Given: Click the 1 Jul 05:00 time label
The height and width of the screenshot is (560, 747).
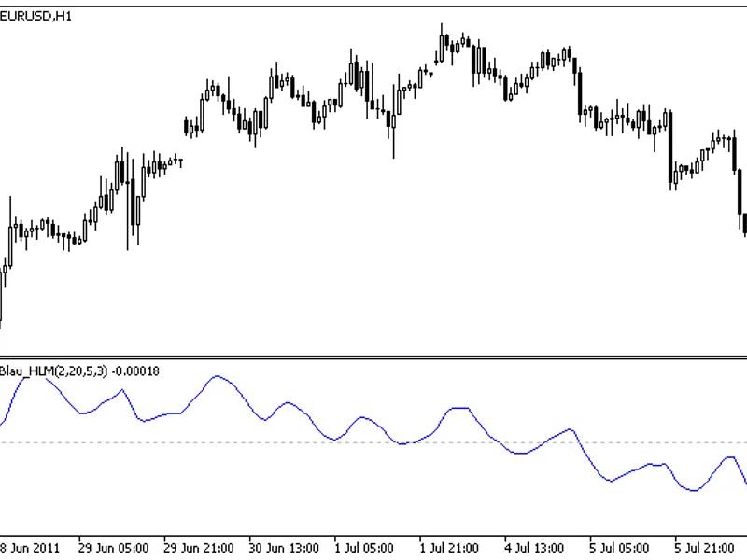Looking at the screenshot, I should [x=364, y=548].
